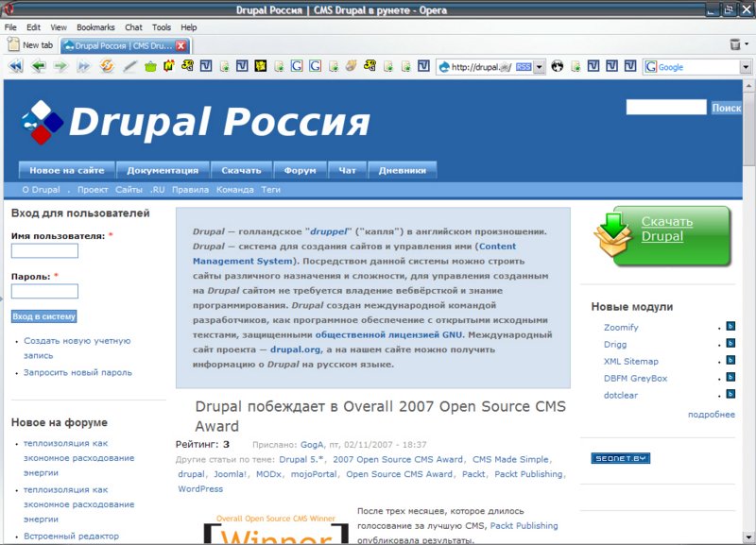Click the blue icon next to Drigg
The height and width of the screenshot is (545, 756).
(730, 343)
